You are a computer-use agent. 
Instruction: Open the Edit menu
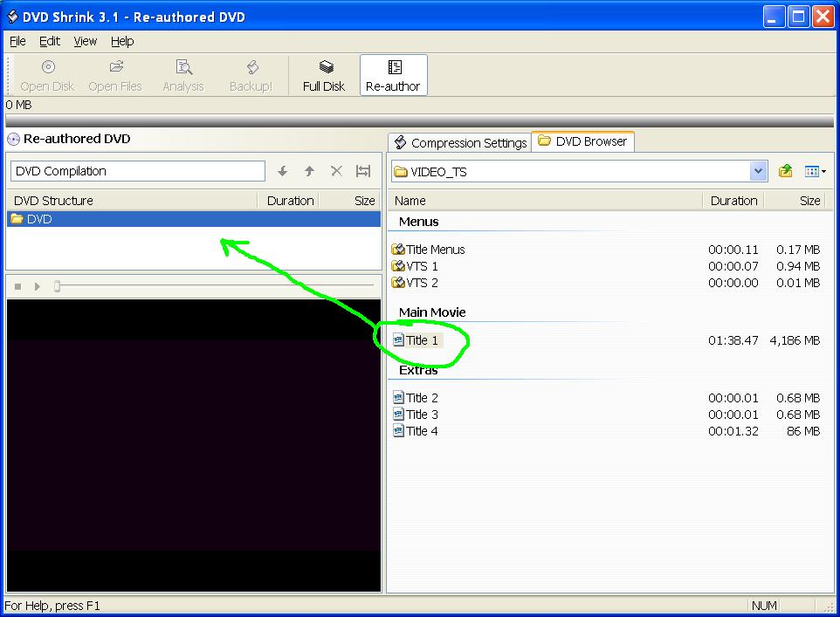tap(50, 41)
